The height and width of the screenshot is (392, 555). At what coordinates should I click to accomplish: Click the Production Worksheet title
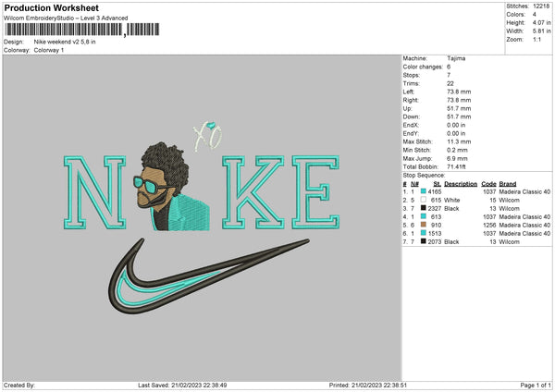[x=52, y=7]
